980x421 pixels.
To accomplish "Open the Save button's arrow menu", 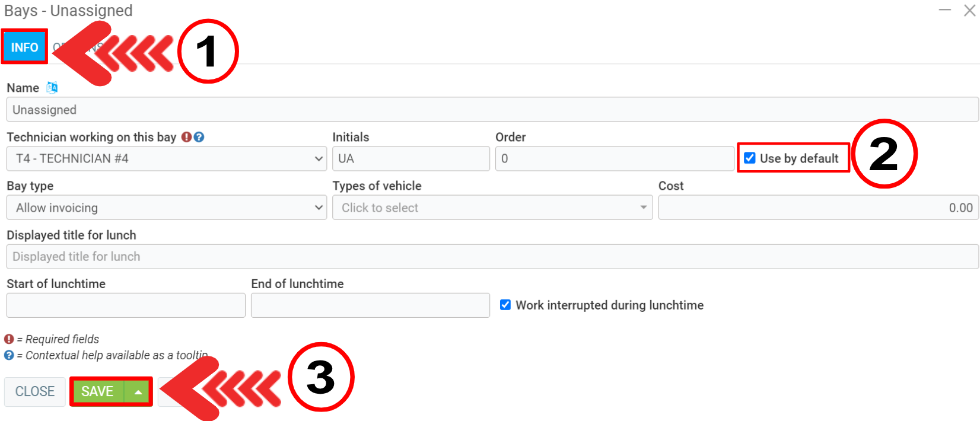I will (x=138, y=392).
